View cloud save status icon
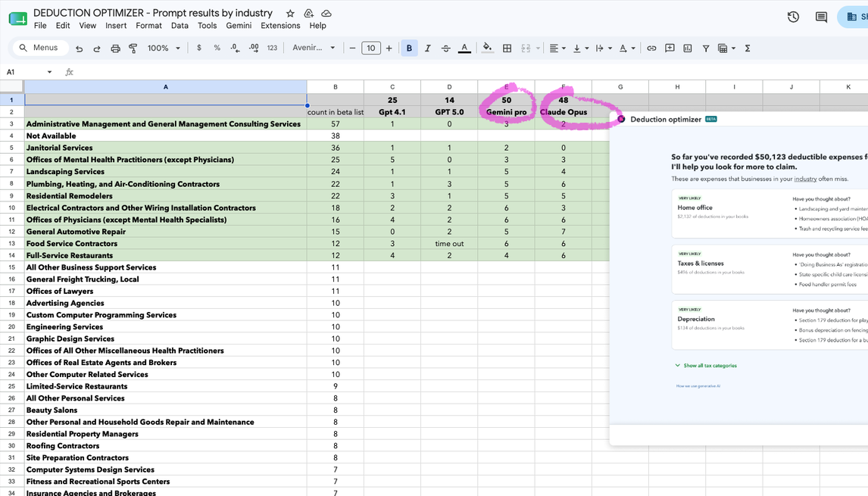The height and width of the screenshot is (496, 868). 326,14
